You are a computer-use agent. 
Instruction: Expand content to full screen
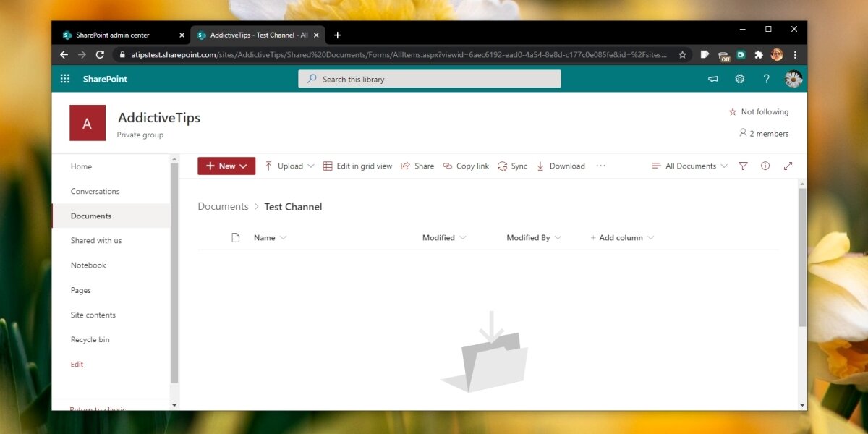[x=788, y=166]
